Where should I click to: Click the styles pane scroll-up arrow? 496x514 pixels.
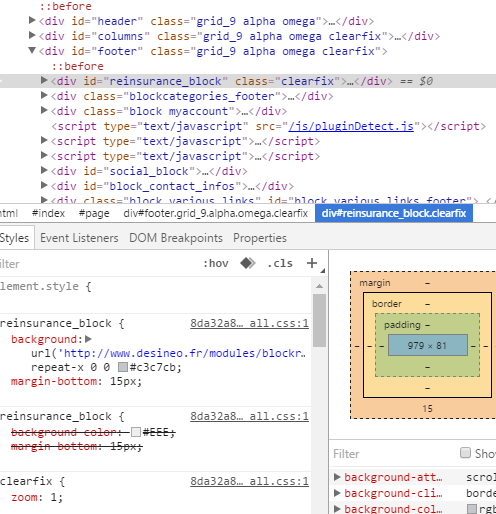(319, 286)
